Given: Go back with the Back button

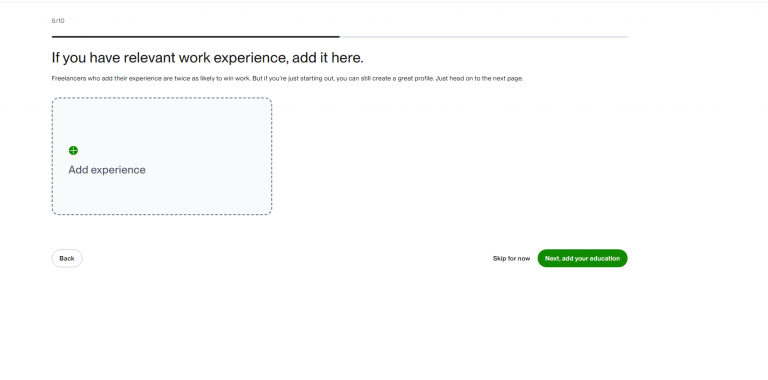Looking at the screenshot, I should tap(67, 259).
